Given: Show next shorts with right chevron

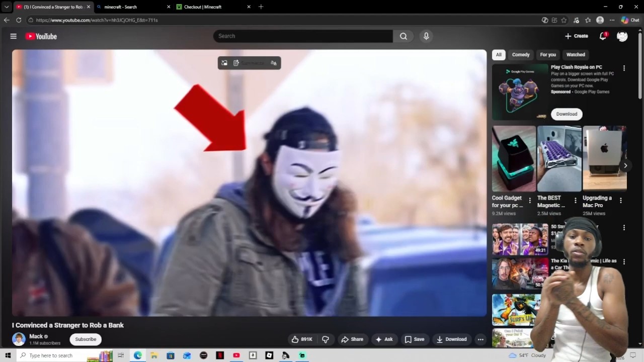Looking at the screenshot, I should click(x=625, y=165).
